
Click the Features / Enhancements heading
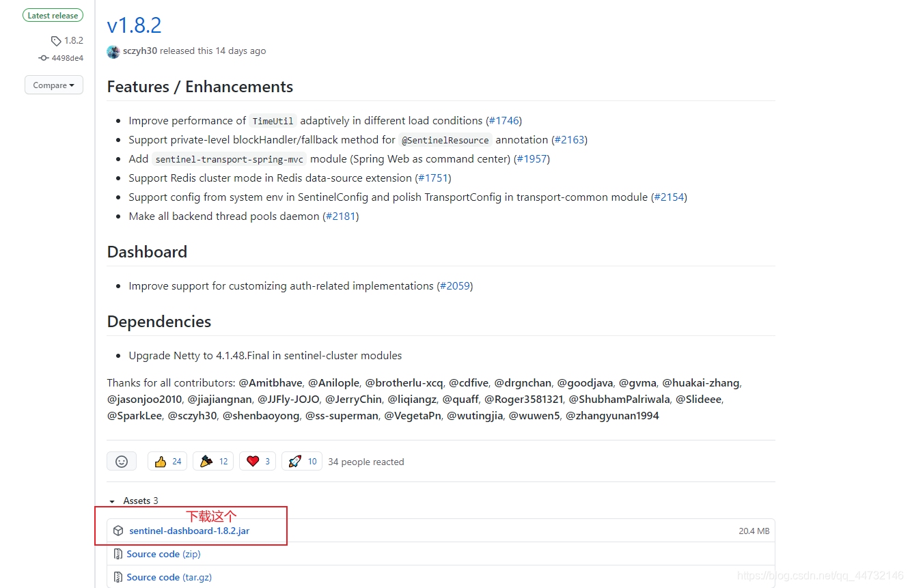[x=200, y=87]
